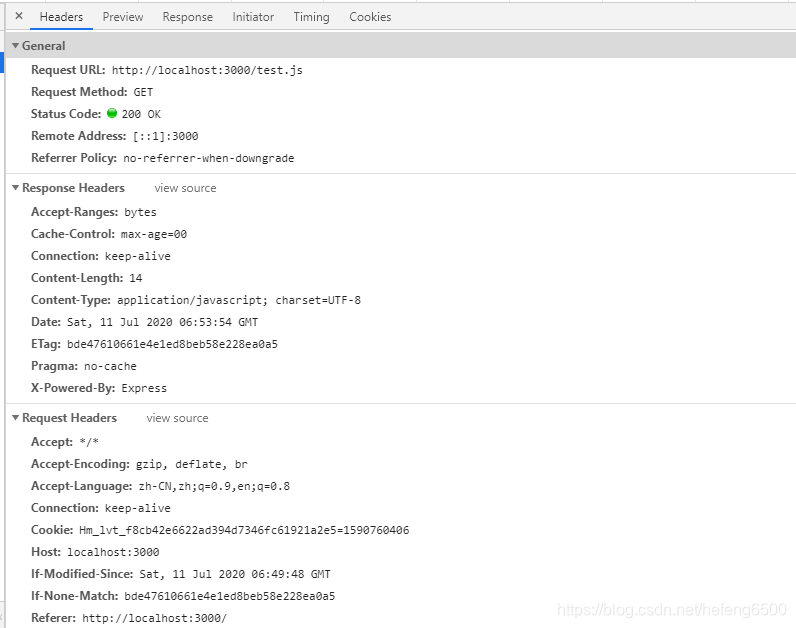This screenshot has width=796, height=628.
Task: Select keep-alive under Request Headers
Action: tap(138, 508)
